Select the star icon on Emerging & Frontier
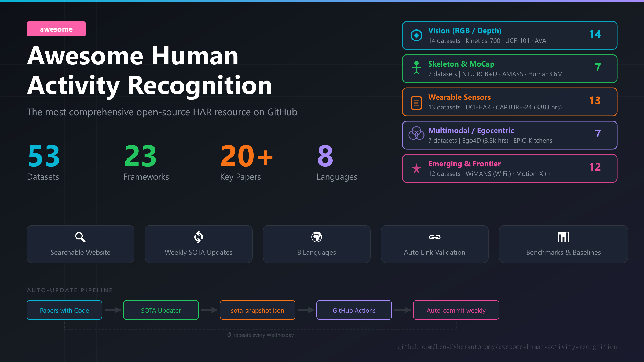 (x=416, y=168)
